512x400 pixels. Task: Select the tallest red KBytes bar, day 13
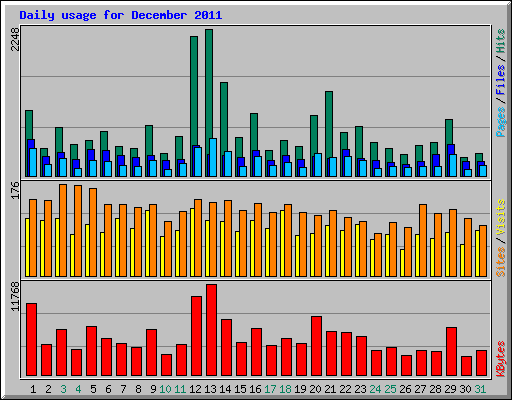(x=211, y=330)
